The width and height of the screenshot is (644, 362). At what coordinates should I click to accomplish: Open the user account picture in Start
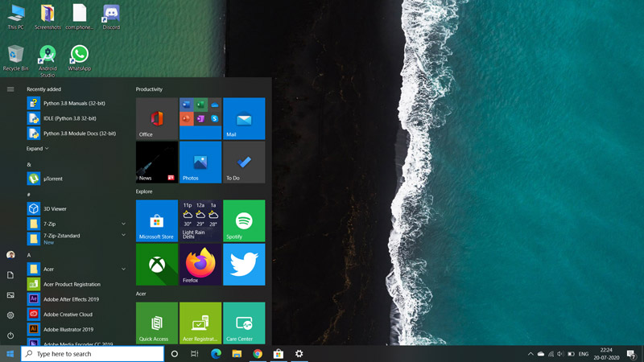10,255
